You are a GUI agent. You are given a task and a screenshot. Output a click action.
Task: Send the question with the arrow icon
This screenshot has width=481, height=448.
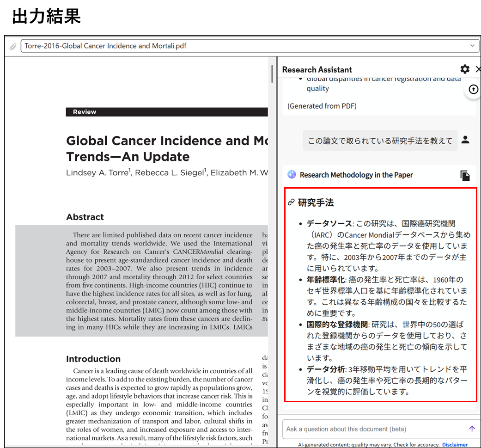pos(471,429)
